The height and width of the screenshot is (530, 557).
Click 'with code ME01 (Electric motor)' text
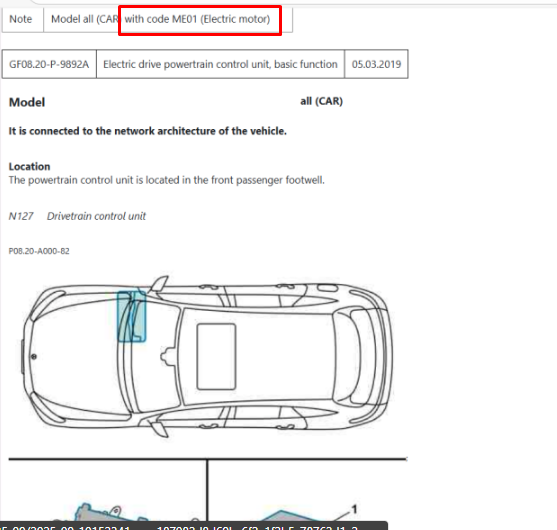197,19
